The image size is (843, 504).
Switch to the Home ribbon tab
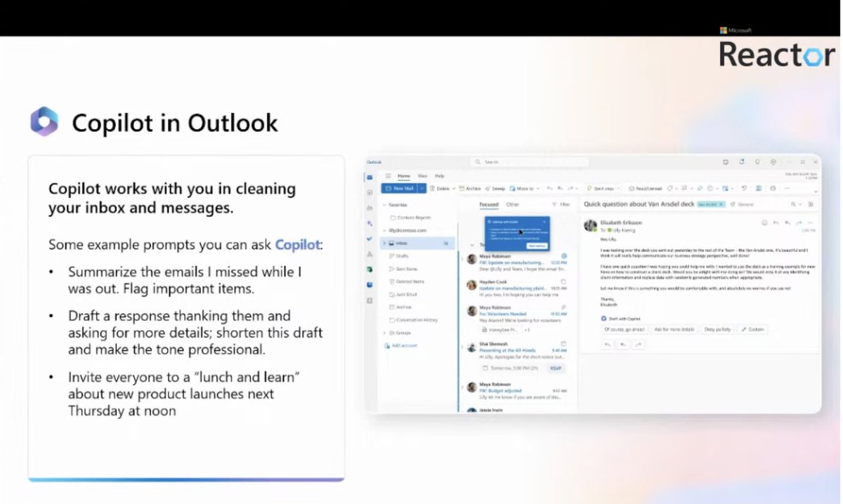(x=404, y=175)
